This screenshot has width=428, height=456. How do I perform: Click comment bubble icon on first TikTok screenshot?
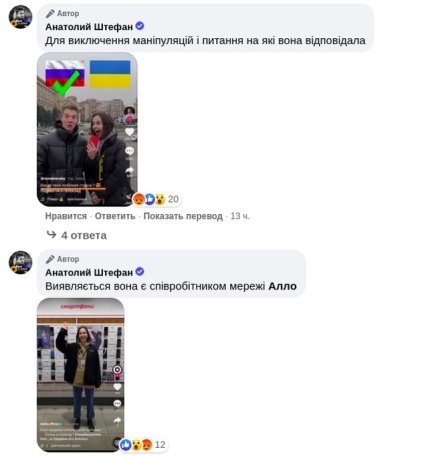point(129,151)
